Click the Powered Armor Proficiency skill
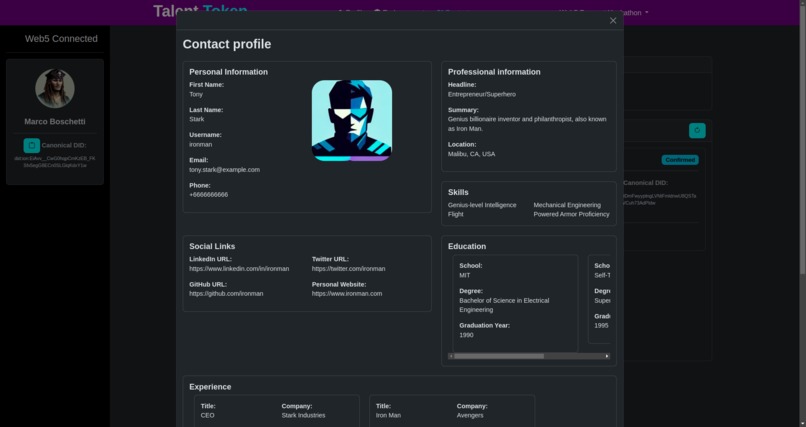This screenshot has height=427, width=806. [571, 214]
